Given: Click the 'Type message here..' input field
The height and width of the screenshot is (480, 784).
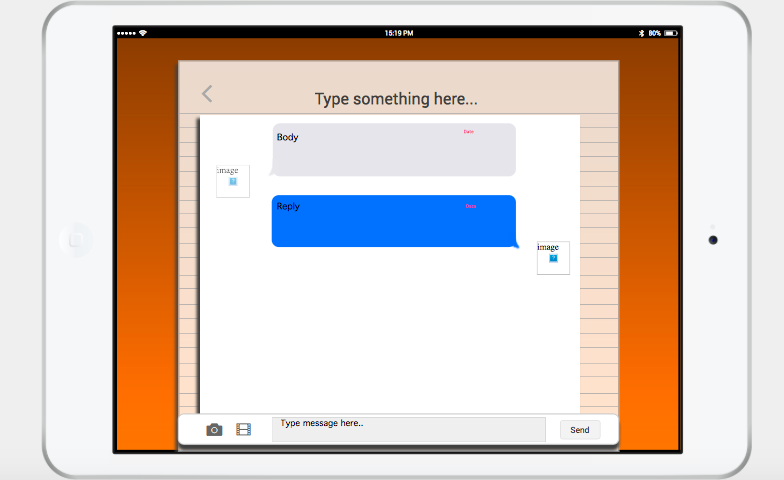Looking at the screenshot, I should coord(408,429).
